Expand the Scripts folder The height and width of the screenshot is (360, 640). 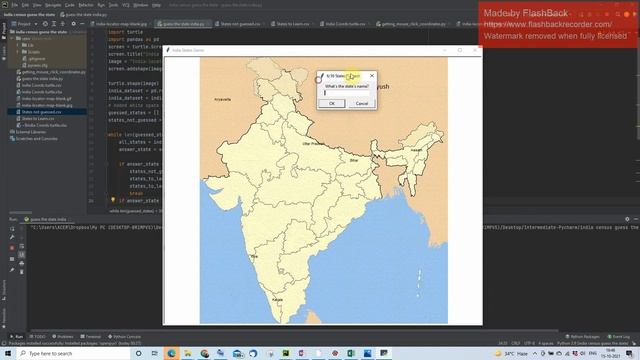(x=18, y=52)
